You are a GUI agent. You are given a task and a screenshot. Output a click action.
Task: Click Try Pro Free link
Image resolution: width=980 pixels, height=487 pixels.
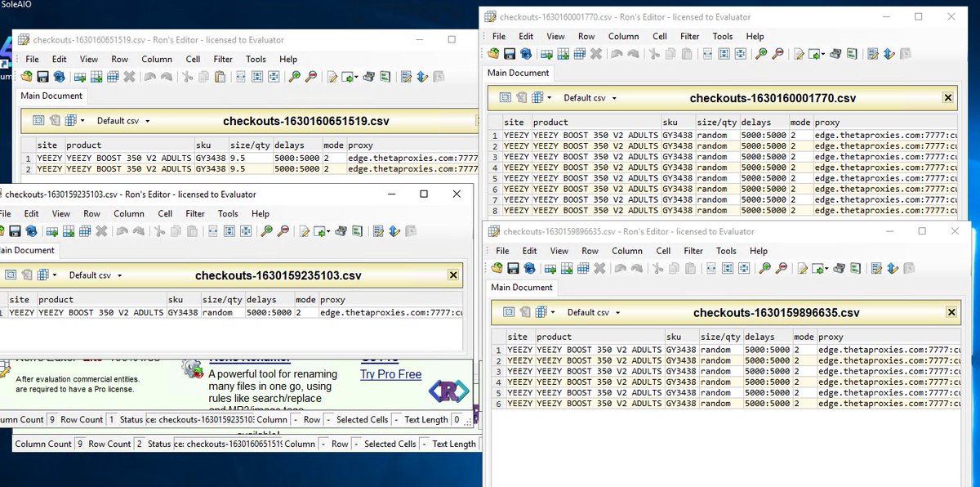(x=391, y=374)
